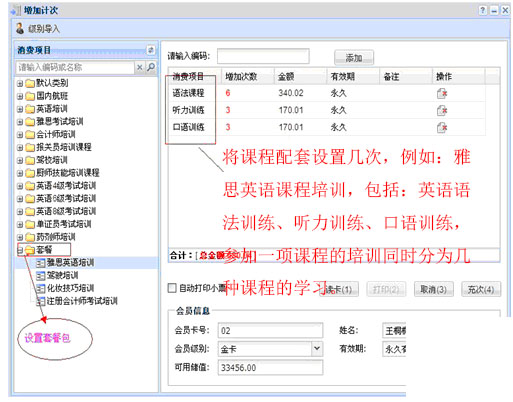Click the 级别导入 person icon
This screenshot has width=513, height=402.
point(20,29)
